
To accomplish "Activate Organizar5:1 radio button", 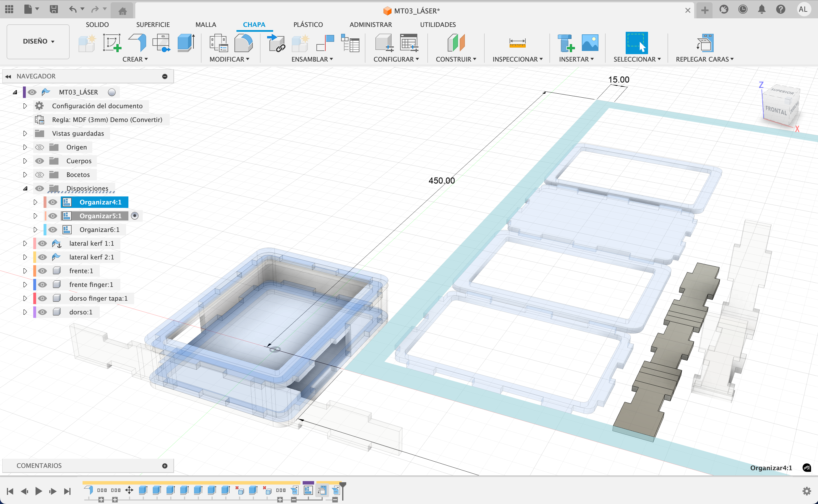I will coord(135,216).
